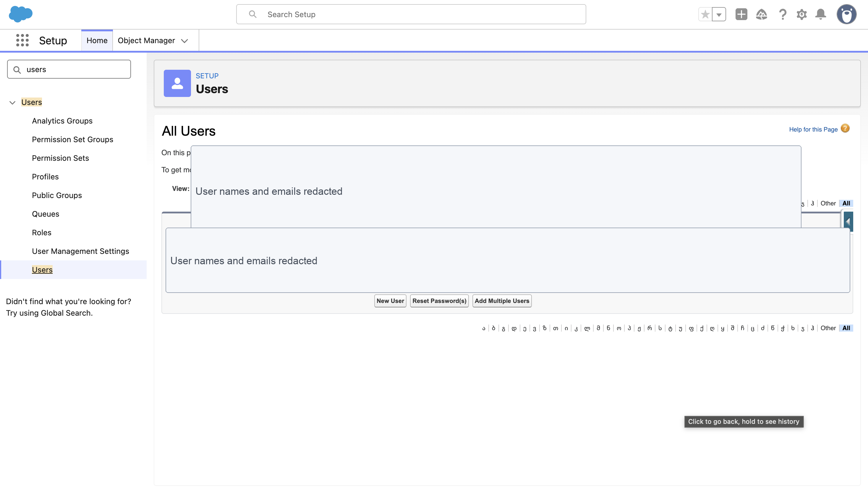868x493 pixels.
Task: Select the underlined Users sidebar item
Action: (42, 270)
